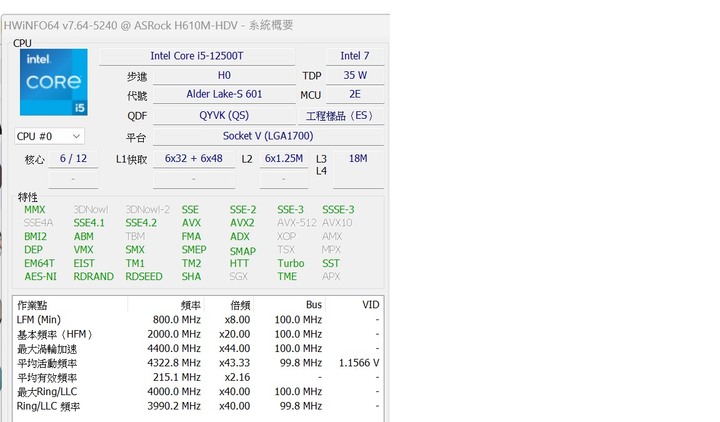This screenshot has width=720, height=422.
Task: Click the 工程樣品 (ES) field
Action: pos(341,116)
